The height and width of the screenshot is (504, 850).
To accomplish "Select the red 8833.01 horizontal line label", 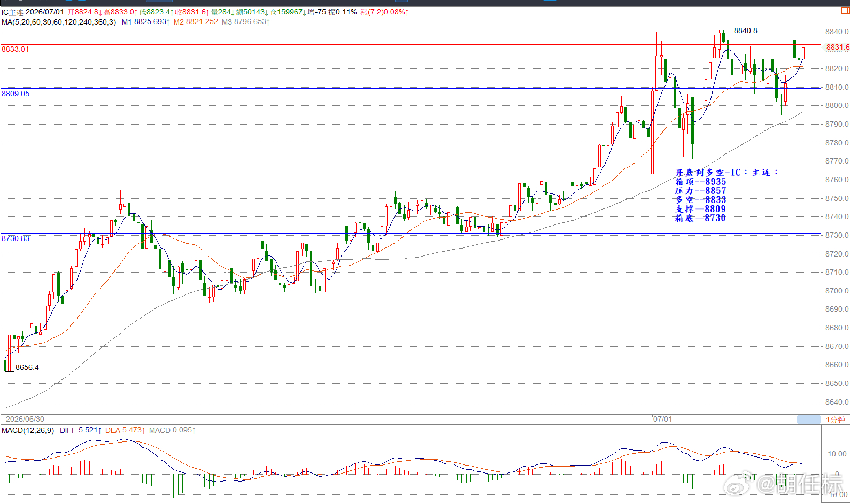I will pyautogui.click(x=15, y=49).
